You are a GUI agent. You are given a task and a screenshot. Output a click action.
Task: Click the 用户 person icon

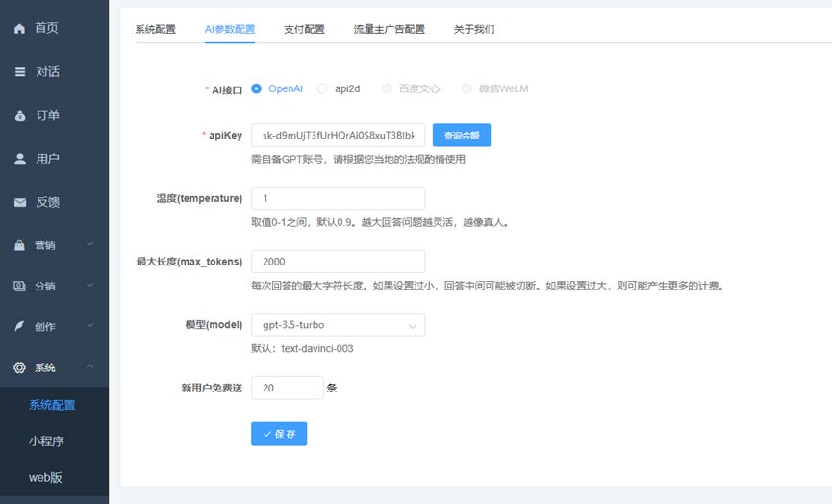pyautogui.click(x=20, y=159)
